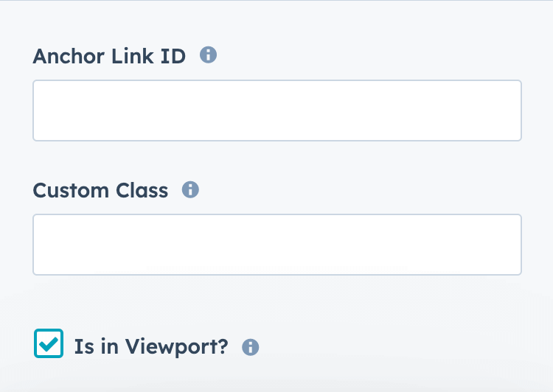
Task: Select the empty field under Custom Class
Action: click(x=277, y=245)
